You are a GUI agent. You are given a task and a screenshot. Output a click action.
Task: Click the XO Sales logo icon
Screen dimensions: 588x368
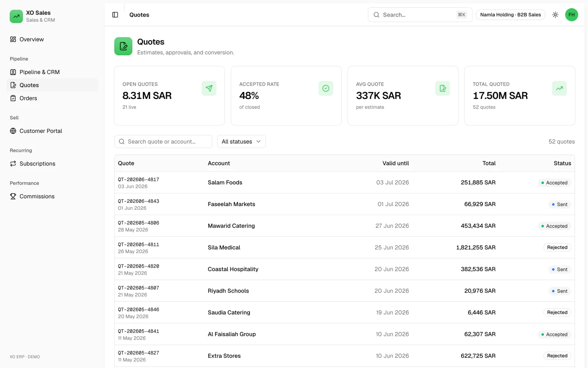[16, 16]
